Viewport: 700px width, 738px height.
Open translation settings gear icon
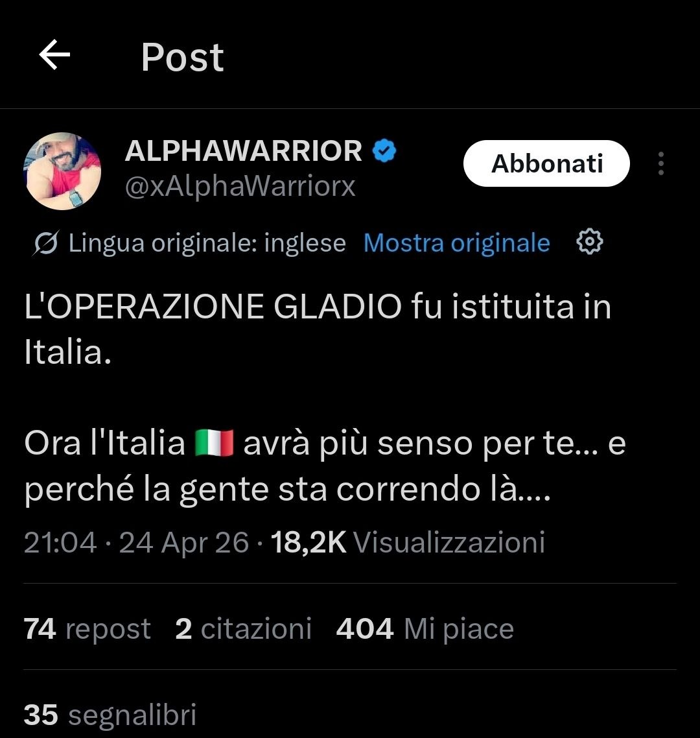[589, 242]
